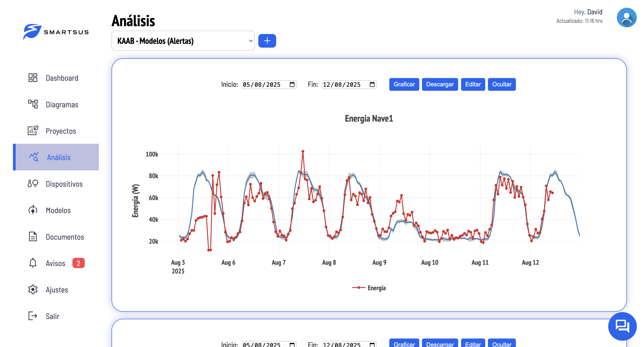
Task: Click the Energía (W) axis title
Action: pos(135,201)
